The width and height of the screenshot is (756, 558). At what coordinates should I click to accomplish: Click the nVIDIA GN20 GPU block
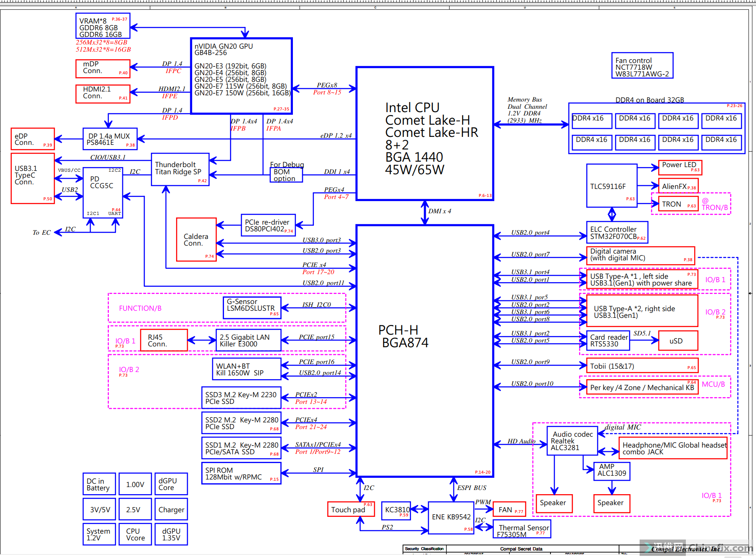tap(241, 76)
